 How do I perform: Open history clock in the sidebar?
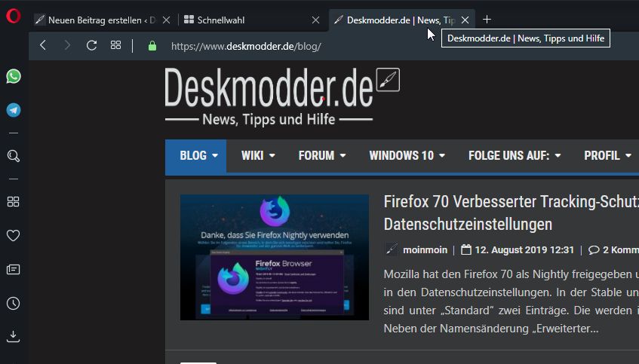[14, 303]
